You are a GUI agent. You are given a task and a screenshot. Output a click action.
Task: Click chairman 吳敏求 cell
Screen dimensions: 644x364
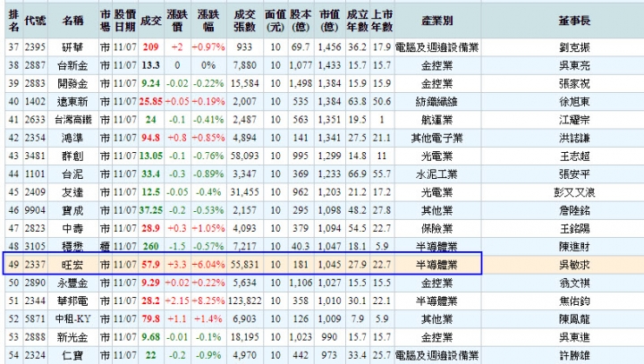[x=574, y=265]
